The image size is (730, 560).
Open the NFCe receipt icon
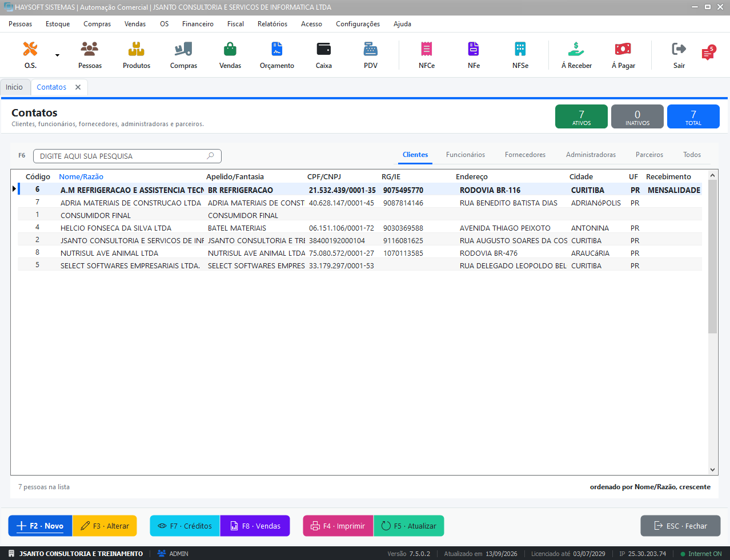(427, 55)
